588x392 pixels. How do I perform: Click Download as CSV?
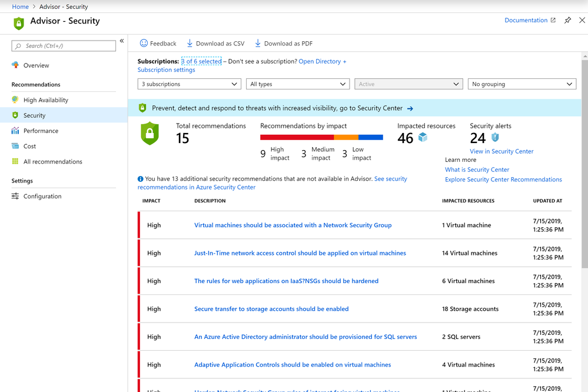215,43
